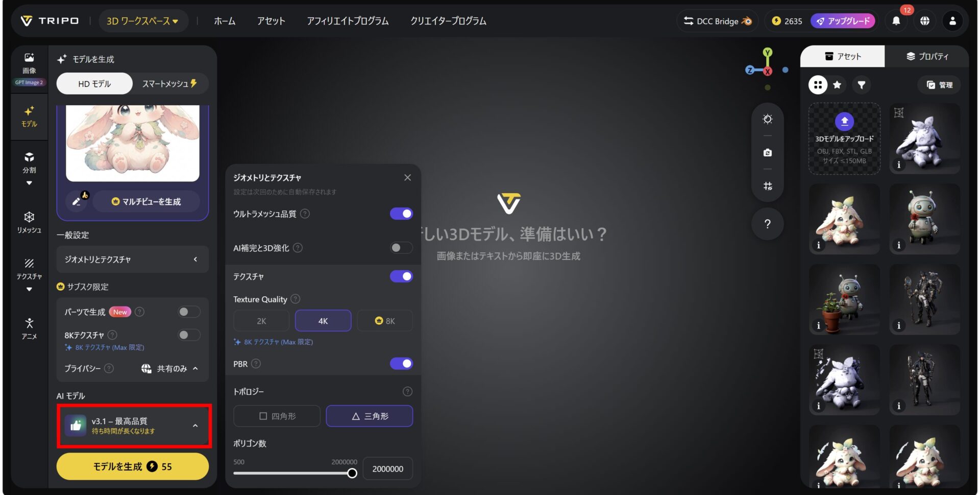Open クリエイタープログラム menu item
Viewport: 980px width, 495px height.
(x=448, y=21)
